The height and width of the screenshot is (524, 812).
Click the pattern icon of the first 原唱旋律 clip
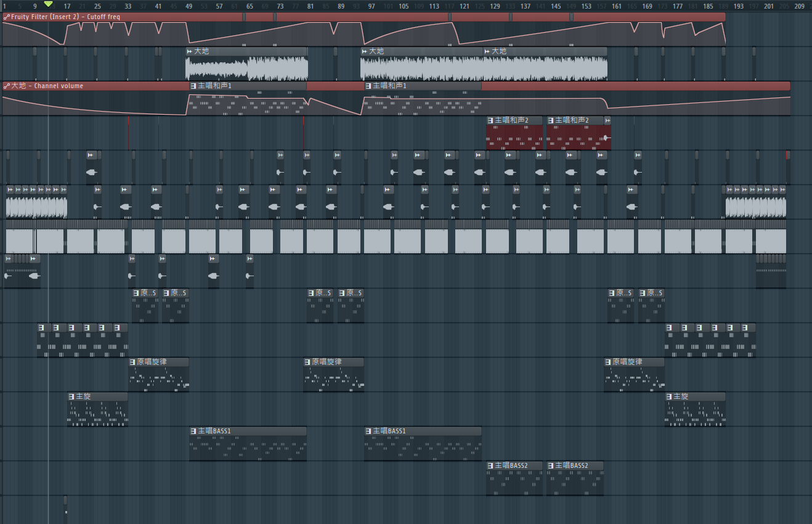pos(132,362)
